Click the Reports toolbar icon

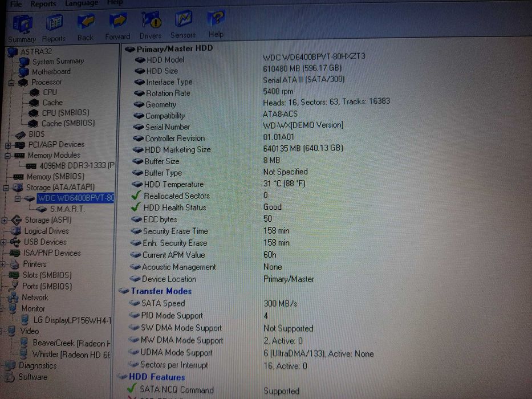click(54, 28)
